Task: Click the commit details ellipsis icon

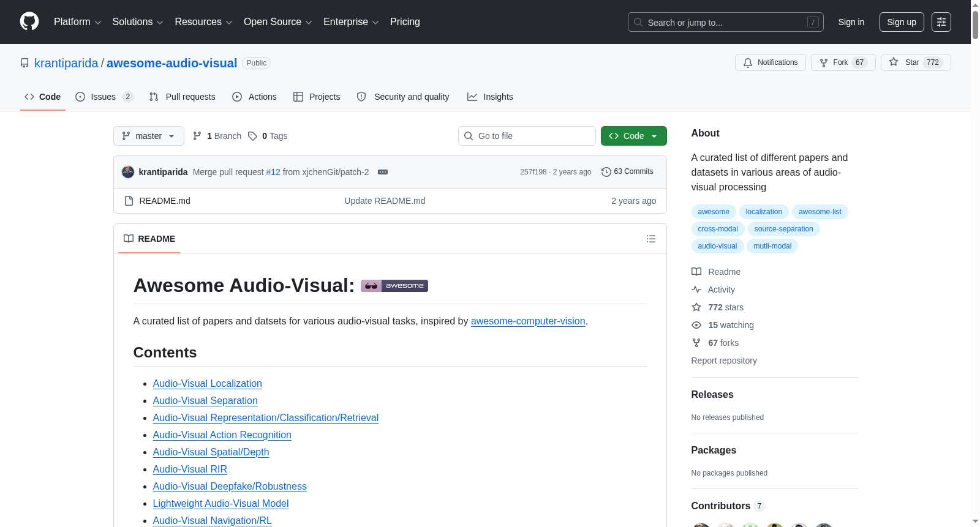Action: [383, 172]
